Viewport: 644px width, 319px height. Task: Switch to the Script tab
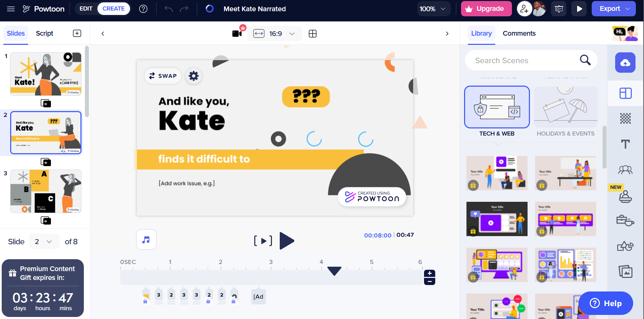click(44, 33)
